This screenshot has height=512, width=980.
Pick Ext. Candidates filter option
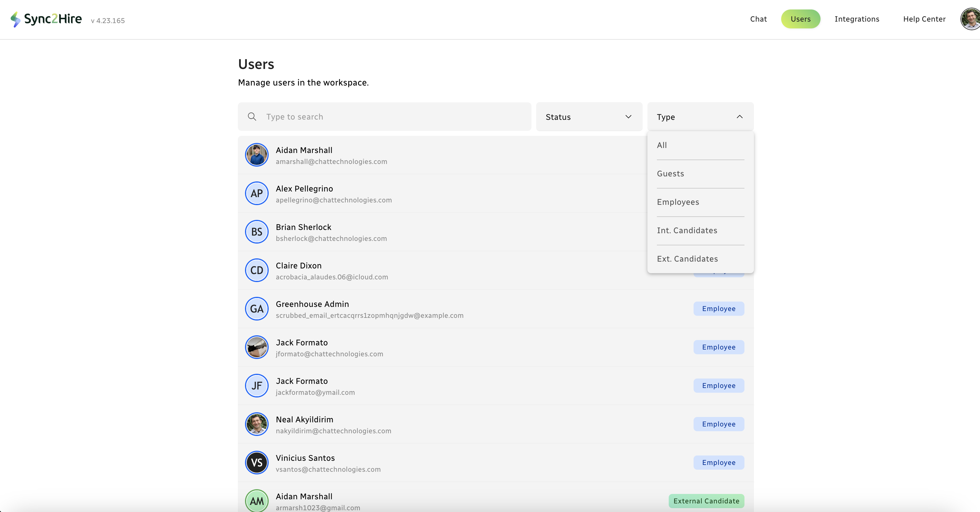tap(687, 259)
